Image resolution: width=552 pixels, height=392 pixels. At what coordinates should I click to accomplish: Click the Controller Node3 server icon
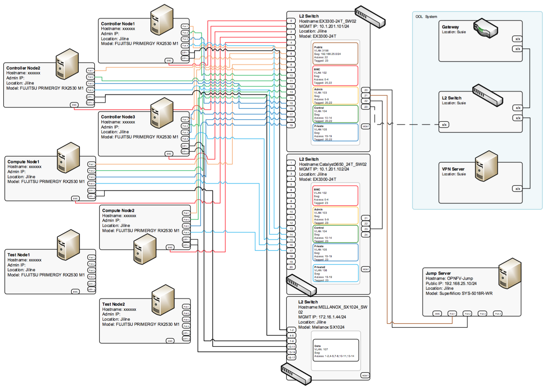click(162, 113)
